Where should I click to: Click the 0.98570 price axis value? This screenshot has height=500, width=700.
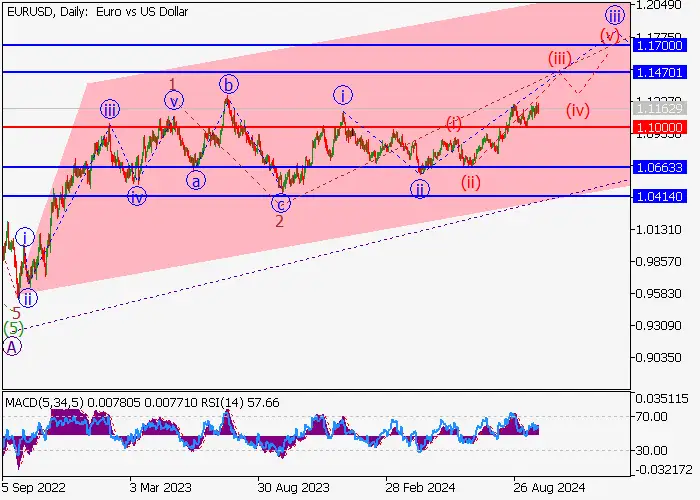point(659,262)
